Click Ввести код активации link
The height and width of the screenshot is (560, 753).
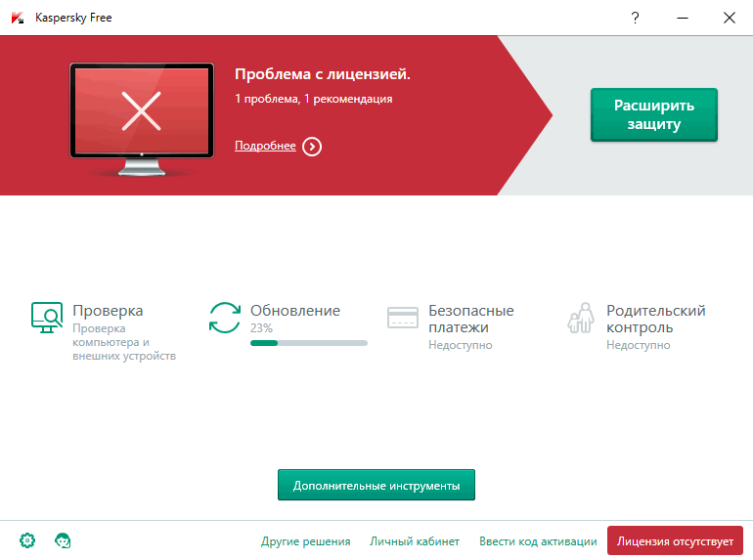coord(538,541)
